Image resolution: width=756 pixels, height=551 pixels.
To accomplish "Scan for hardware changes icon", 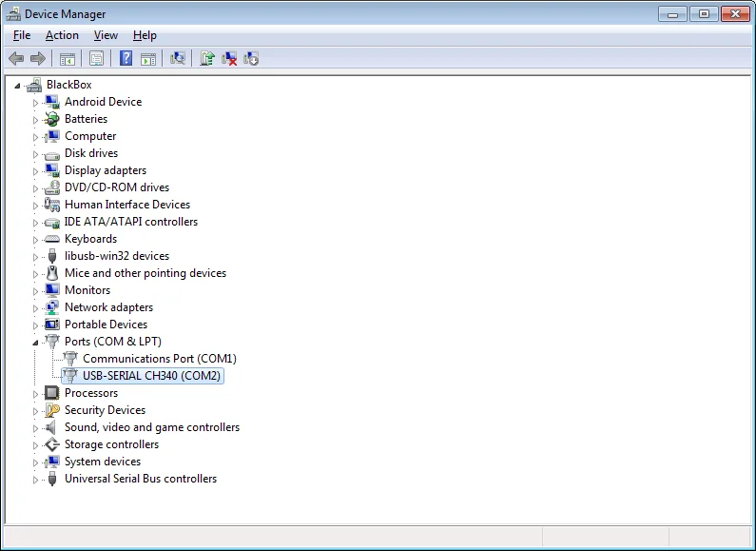I will (178, 59).
